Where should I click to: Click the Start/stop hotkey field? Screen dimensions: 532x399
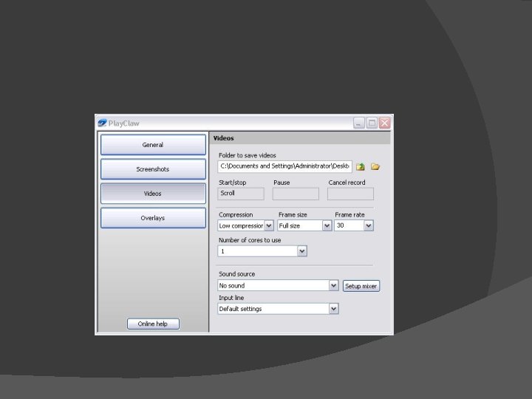[241, 194]
